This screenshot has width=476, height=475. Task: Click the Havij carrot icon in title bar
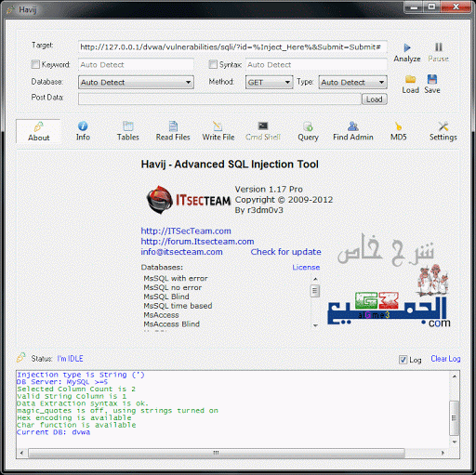[x=10, y=9]
